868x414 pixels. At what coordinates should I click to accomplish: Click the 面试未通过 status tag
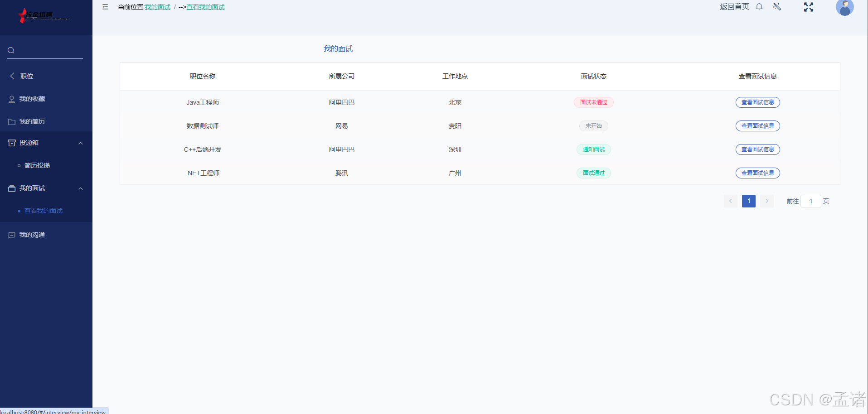point(593,102)
